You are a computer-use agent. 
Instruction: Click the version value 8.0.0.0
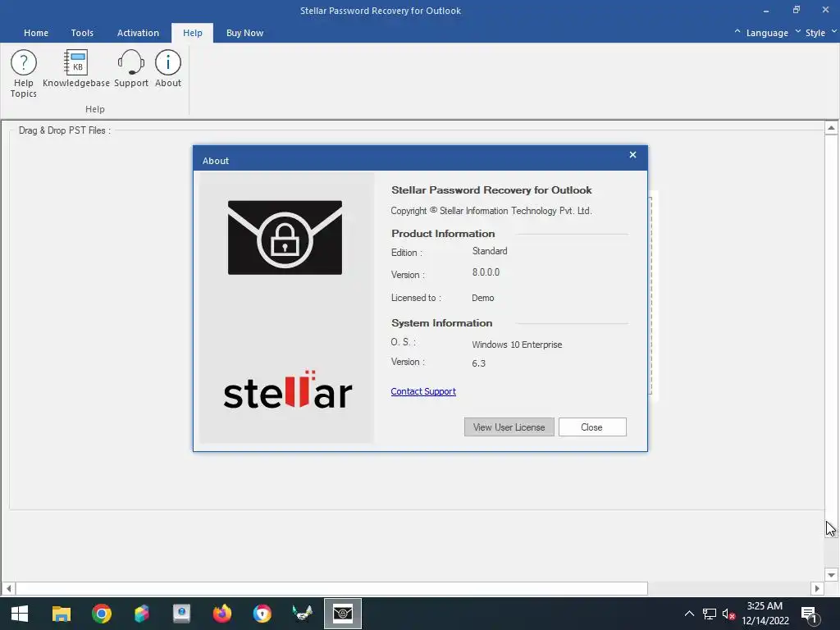(486, 272)
